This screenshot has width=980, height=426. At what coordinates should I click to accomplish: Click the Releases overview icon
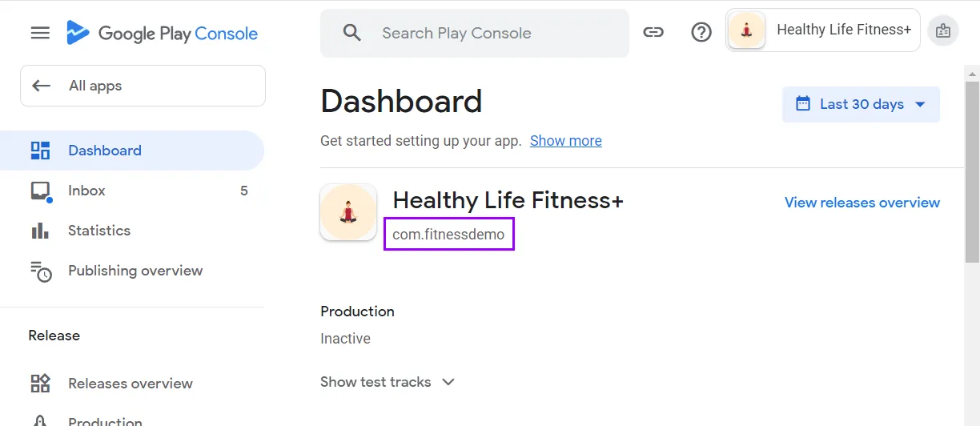(40, 384)
